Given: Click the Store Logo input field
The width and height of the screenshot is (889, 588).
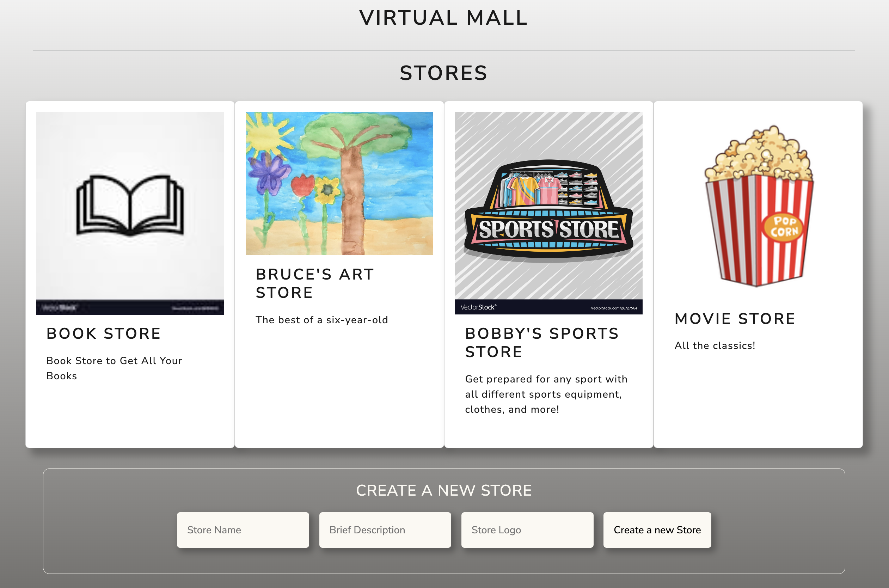Looking at the screenshot, I should pos(527,529).
